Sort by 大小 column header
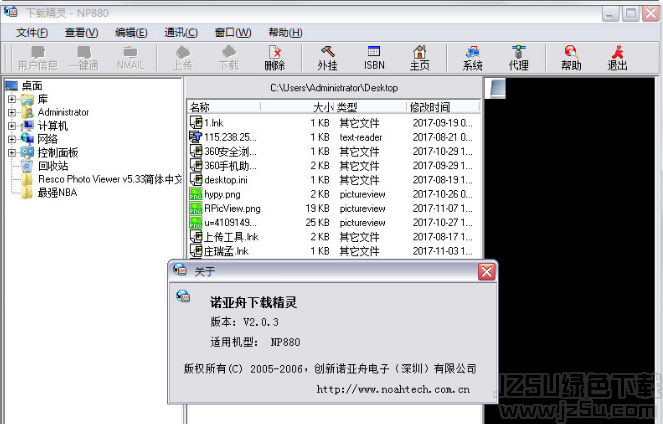This screenshot has height=424, width=663. (x=297, y=107)
